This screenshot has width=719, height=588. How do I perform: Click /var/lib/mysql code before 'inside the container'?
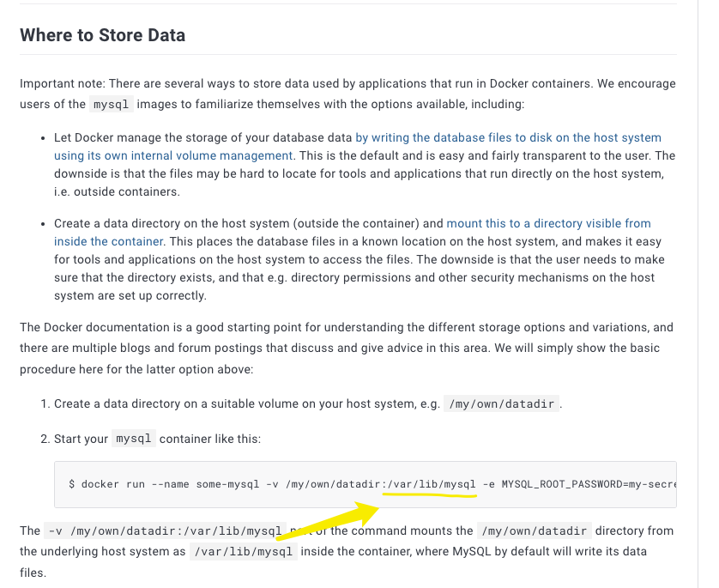[x=244, y=551]
